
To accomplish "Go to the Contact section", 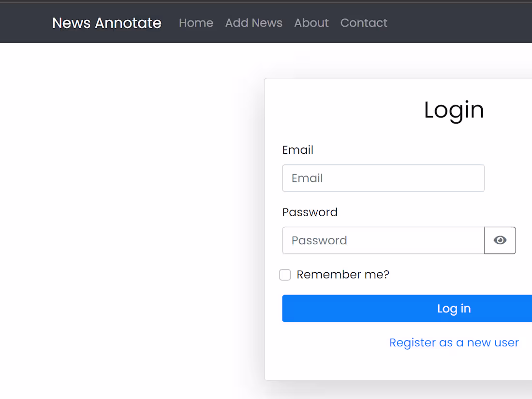I will coord(364,23).
